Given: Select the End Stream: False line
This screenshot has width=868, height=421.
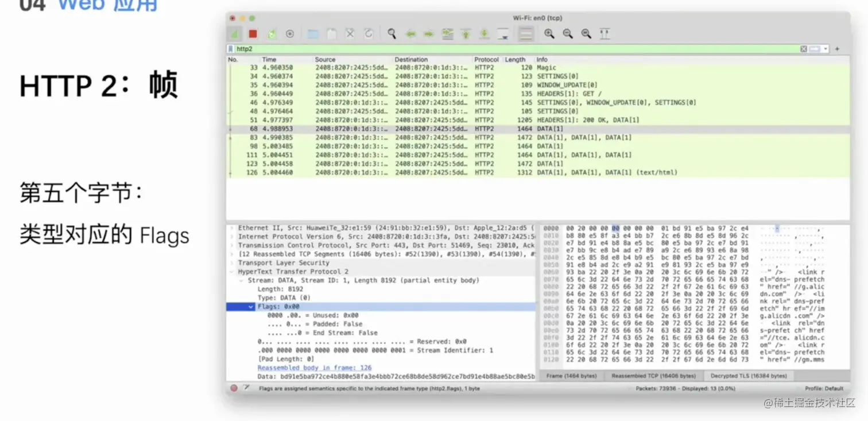Looking at the screenshot, I should tap(322, 333).
